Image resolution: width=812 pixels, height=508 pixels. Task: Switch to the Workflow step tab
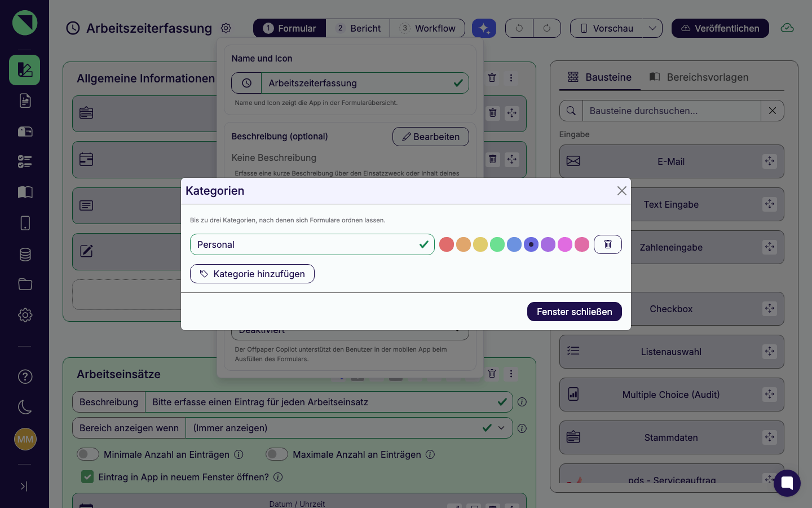(427, 28)
